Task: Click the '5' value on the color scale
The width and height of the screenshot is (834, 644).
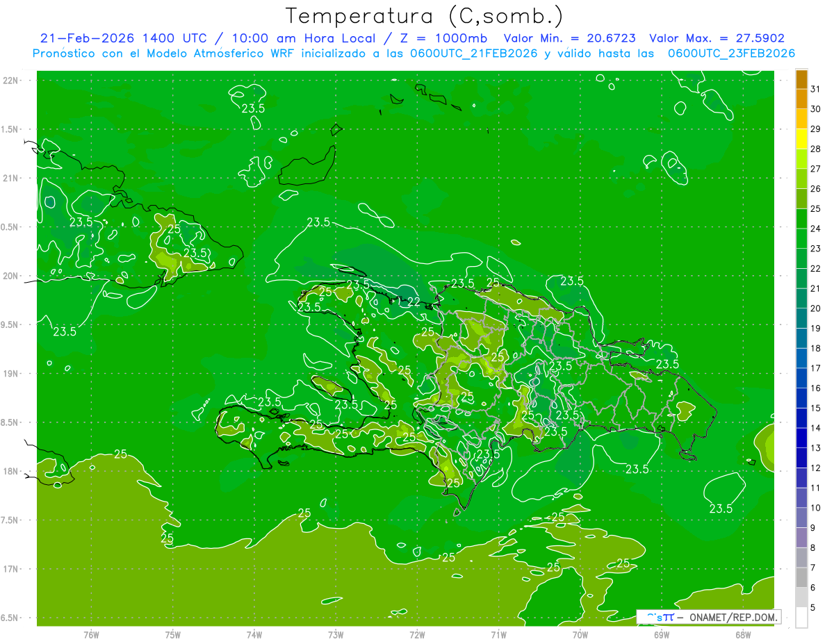Action: [x=814, y=608]
